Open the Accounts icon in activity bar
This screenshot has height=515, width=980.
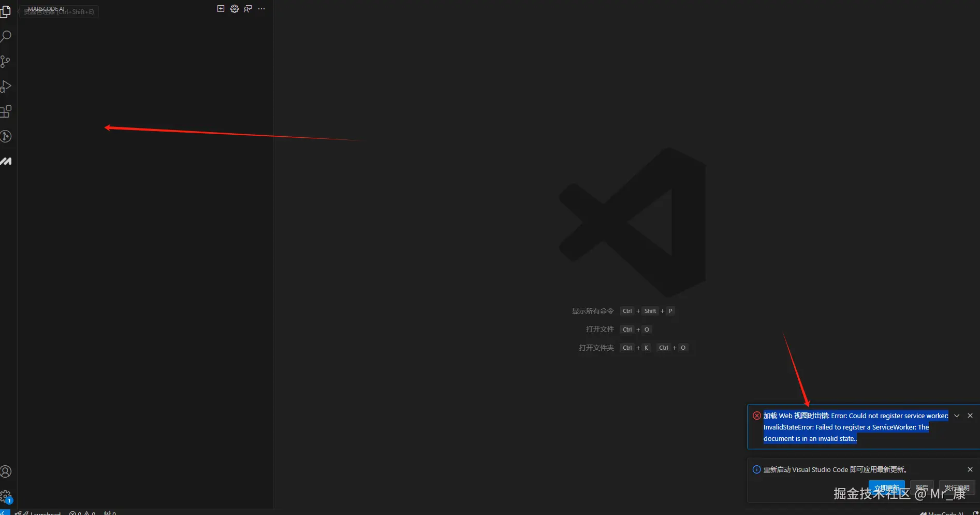6,471
